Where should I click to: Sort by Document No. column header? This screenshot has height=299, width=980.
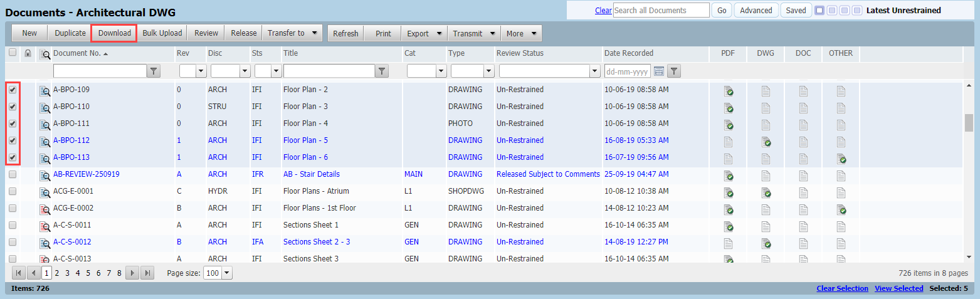77,53
